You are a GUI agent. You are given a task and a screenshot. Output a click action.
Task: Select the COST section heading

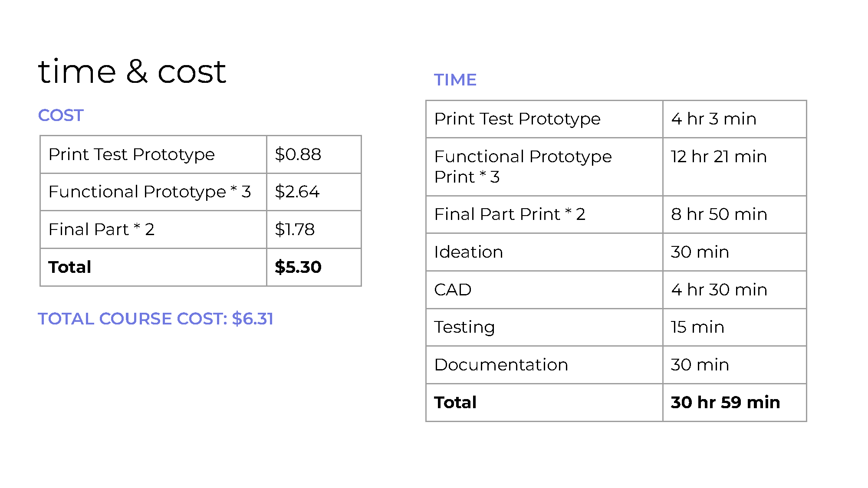tap(61, 115)
